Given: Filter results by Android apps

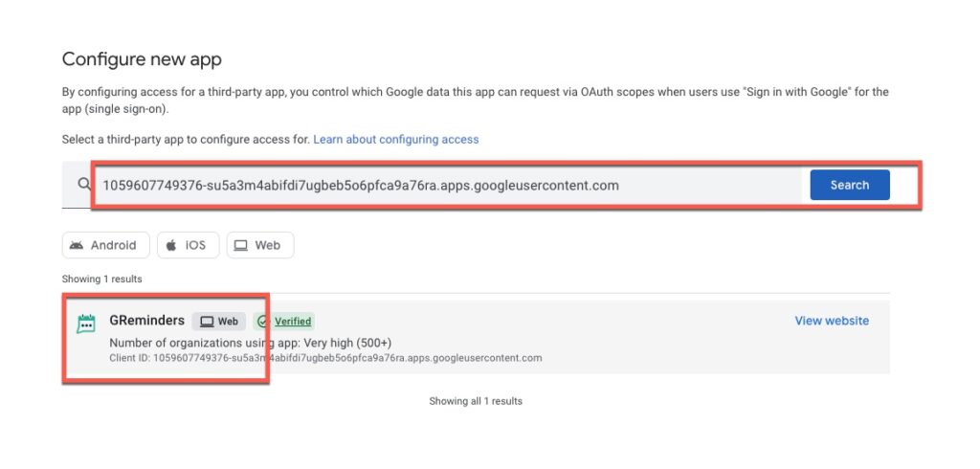Looking at the screenshot, I should [105, 245].
